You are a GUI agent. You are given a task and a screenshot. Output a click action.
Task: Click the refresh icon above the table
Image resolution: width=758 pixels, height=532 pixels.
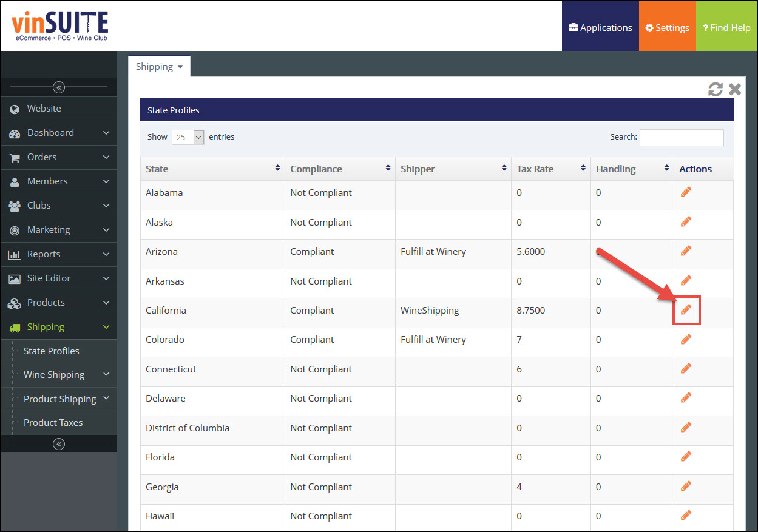pyautogui.click(x=715, y=90)
